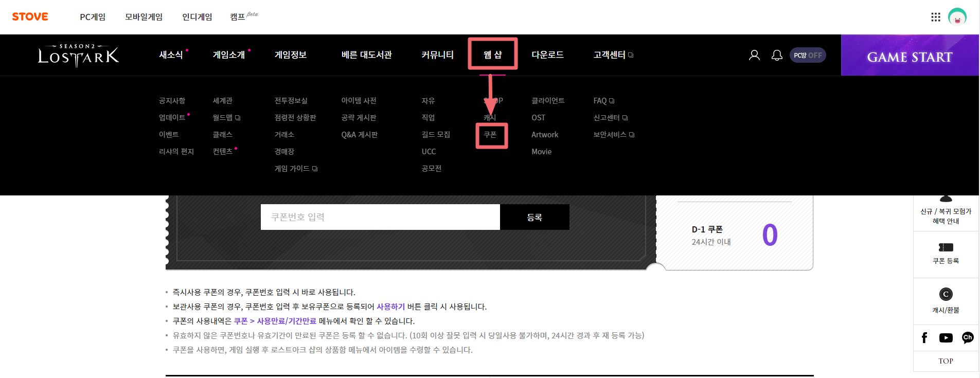
Task: Open the 캠프 beta menu
Action: pyautogui.click(x=244, y=16)
